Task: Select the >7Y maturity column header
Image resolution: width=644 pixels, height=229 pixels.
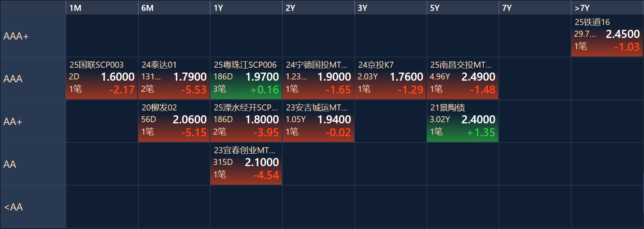Action: tap(607, 8)
